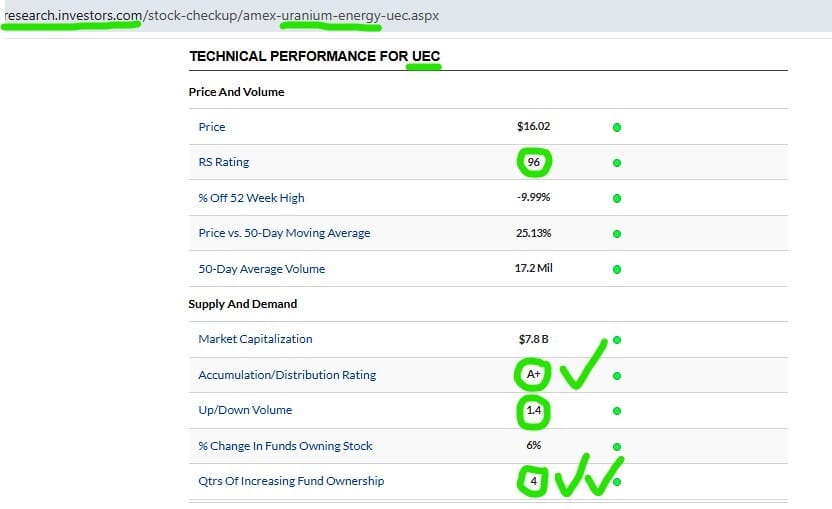Click green dot for % Change In Funds
This screenshot has width=832, height=509.
617,447
